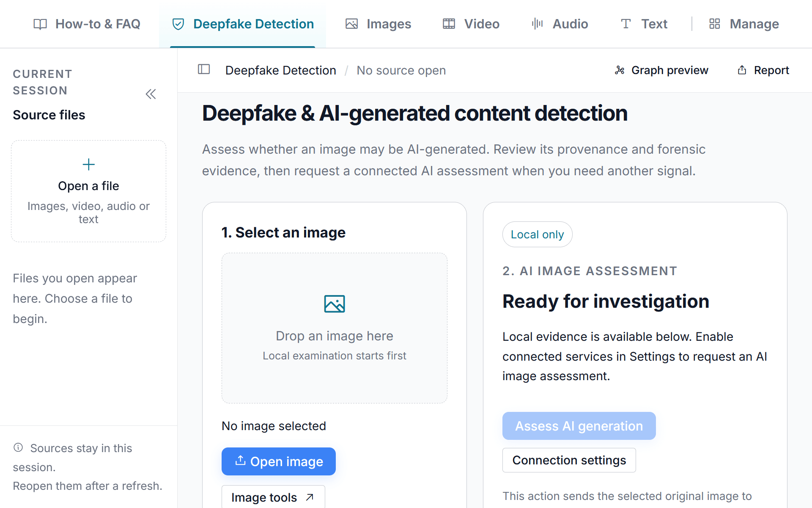
Task: Click the graph nodes icon beside Graph preview
Action: tap(620, 70)
